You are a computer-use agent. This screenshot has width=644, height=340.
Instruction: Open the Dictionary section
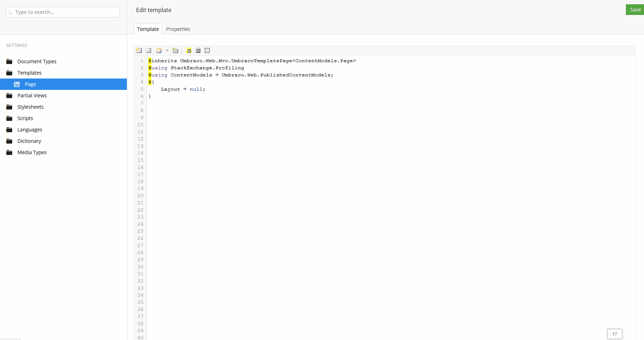pyautogui.click(x=29, y=141)
